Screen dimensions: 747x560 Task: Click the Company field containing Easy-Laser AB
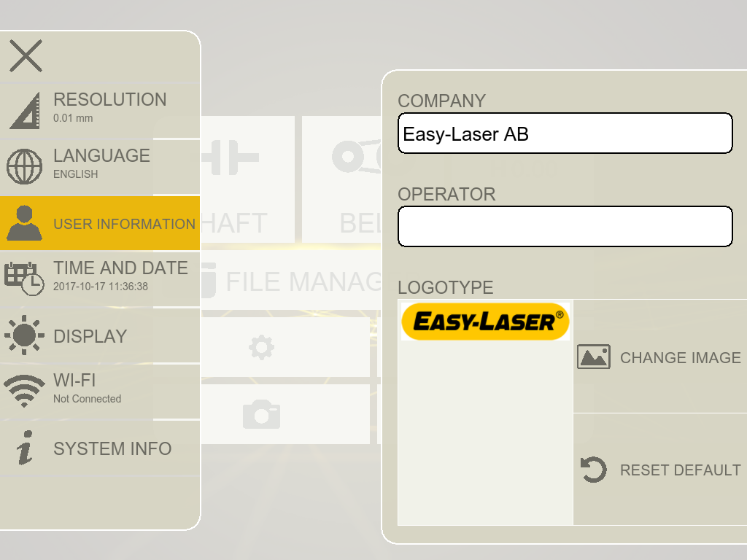(565, 133)
